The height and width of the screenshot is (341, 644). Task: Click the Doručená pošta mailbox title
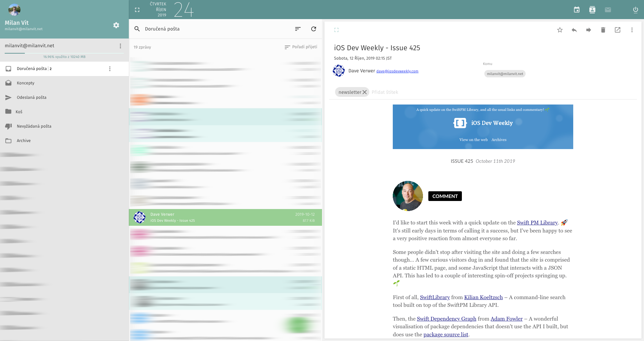tap(162, 29)
